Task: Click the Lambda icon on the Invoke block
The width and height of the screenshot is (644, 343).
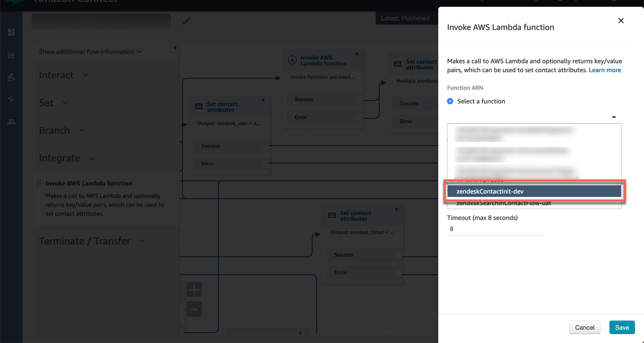Action: point(292,60)
